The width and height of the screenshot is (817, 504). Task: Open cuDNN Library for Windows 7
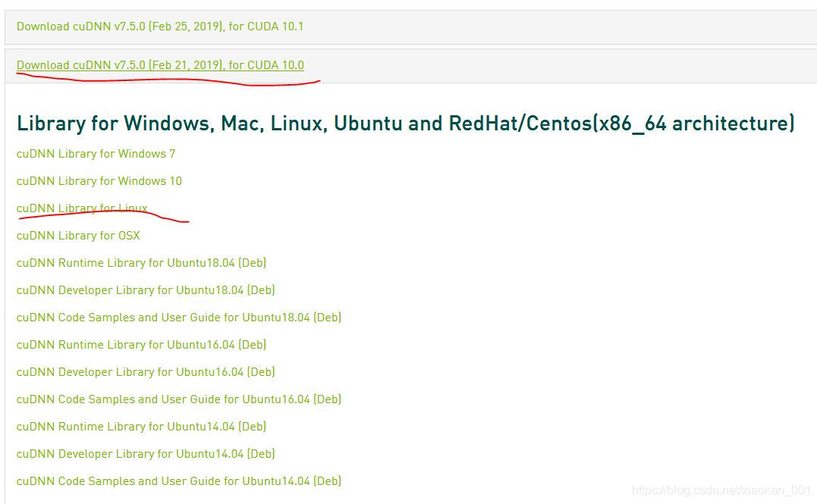[96, 154]
